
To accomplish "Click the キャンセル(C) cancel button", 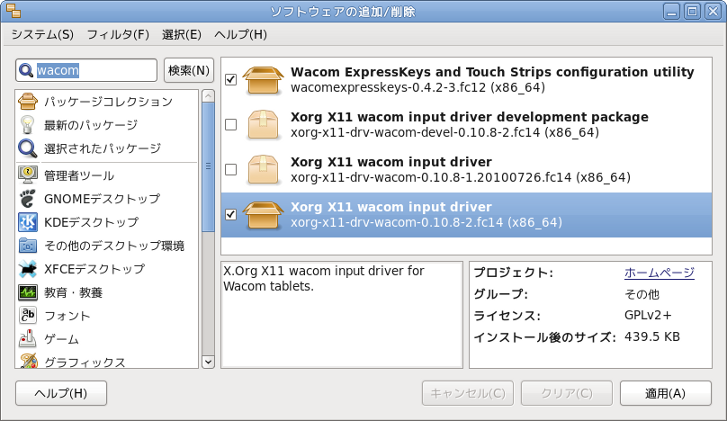I will pyautogui.click(x=468, y=394).
